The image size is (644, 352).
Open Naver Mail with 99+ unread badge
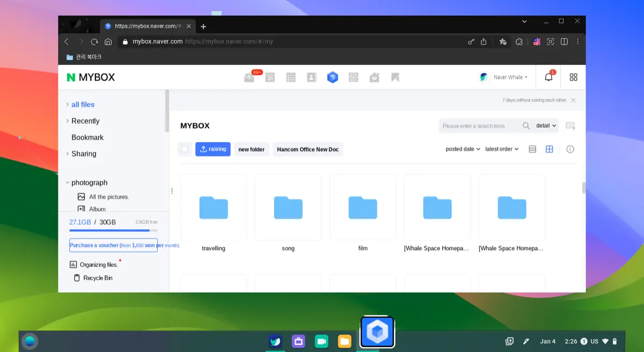tap(249, 77)
